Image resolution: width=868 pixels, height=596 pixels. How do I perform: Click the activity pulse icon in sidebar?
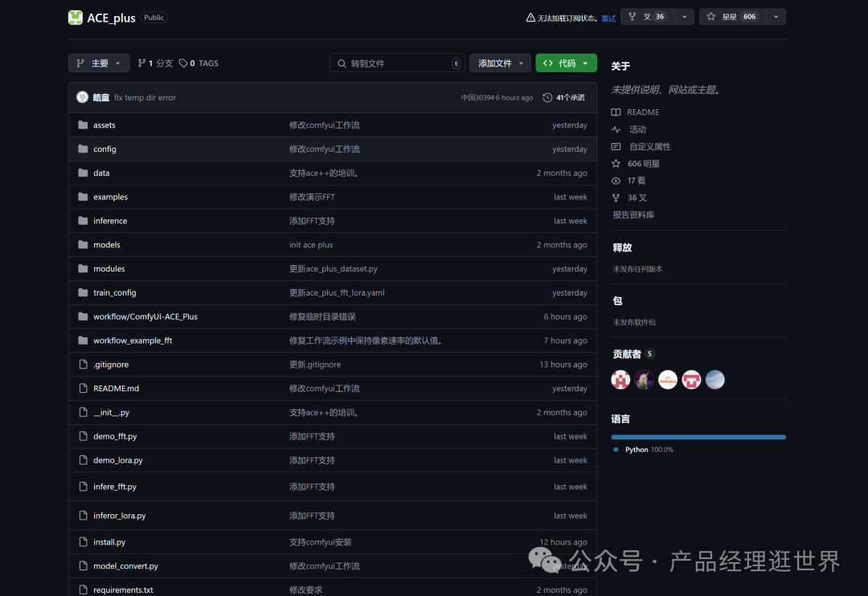click(x=616, y=129)
